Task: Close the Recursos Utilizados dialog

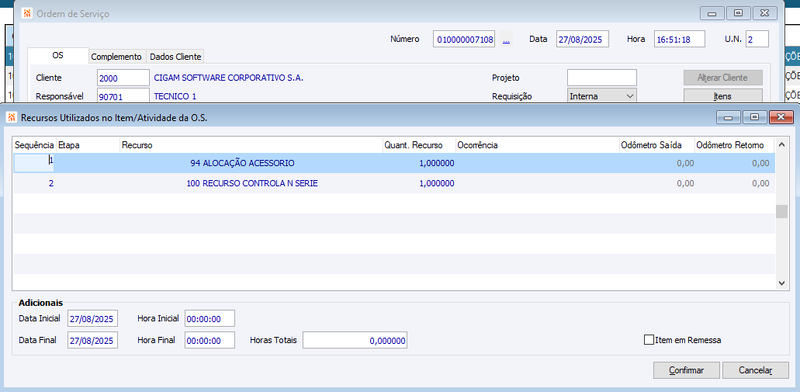Action: coord(781,117)
